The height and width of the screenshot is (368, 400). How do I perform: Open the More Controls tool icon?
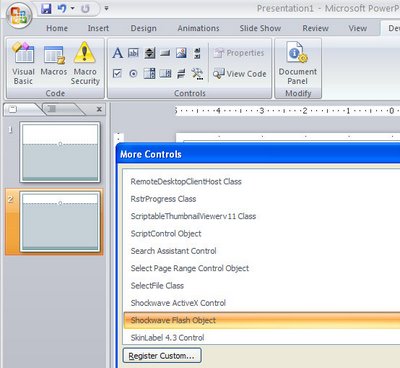pos(197,74)
